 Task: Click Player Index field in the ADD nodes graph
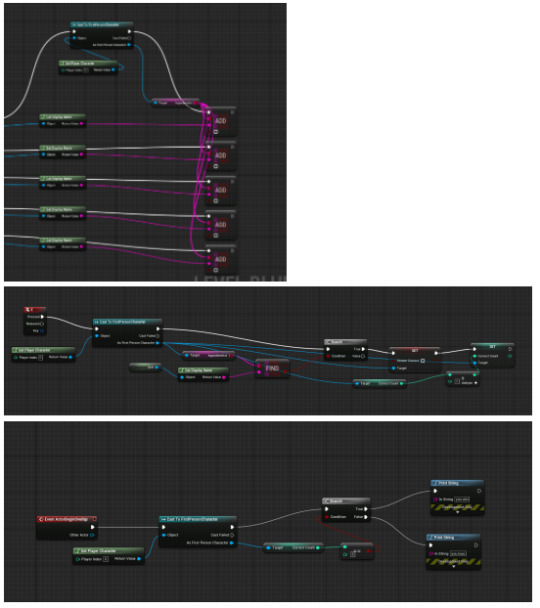[x=86, y=70]
